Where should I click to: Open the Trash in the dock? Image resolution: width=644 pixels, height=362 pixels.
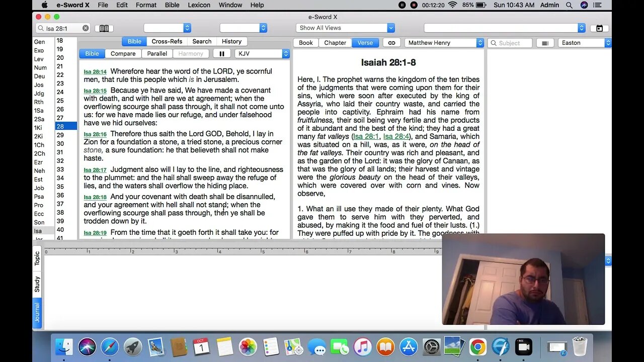tap(580, 347)
